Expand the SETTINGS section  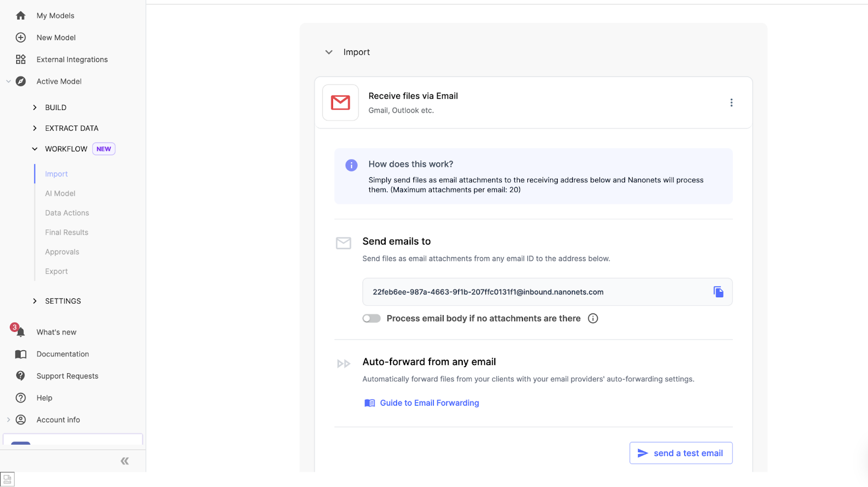[x=35, y=301]
